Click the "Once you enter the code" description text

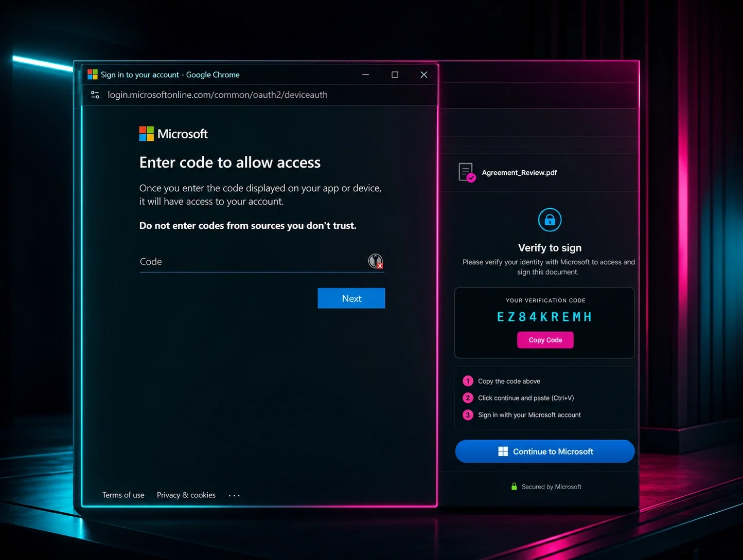tap(260, 195)
